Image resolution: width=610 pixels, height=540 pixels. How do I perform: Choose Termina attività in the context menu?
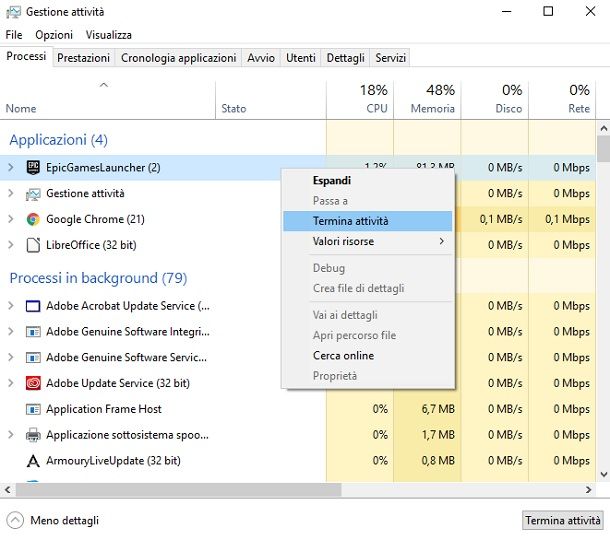click(x=368, y=221)
